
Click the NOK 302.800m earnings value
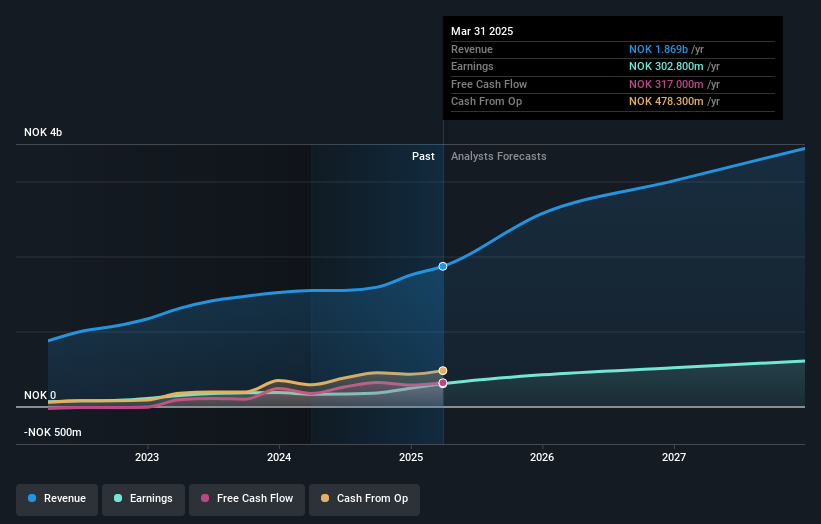pos(666,66)
